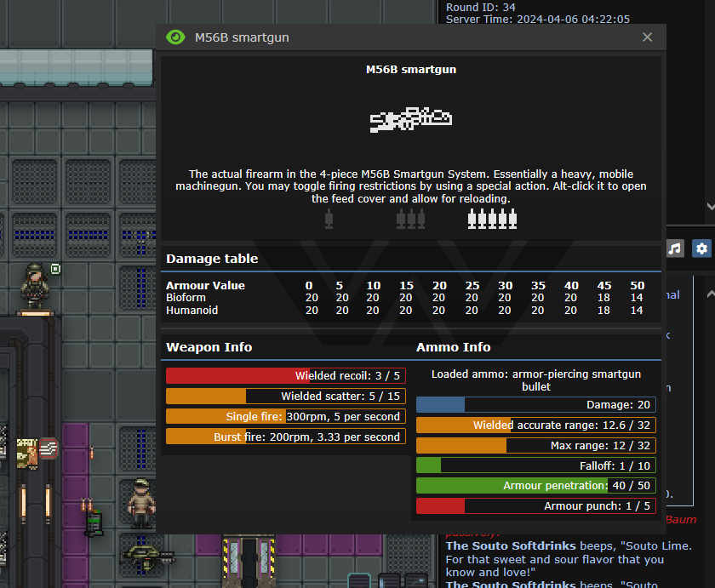Collapse the chat panel up chevron
Image resolution: width=715 pixels, height=588 pixels.
click(710, 294)
